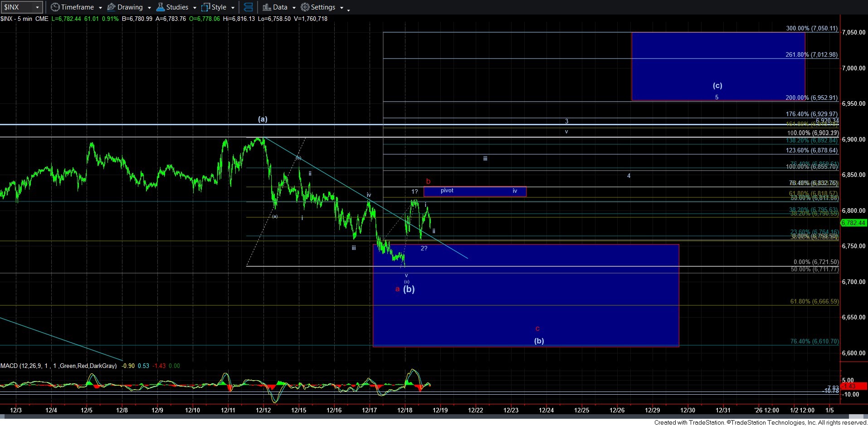
Task: Click the 12/18 date on the time axis
Action: tap(405, 410)
